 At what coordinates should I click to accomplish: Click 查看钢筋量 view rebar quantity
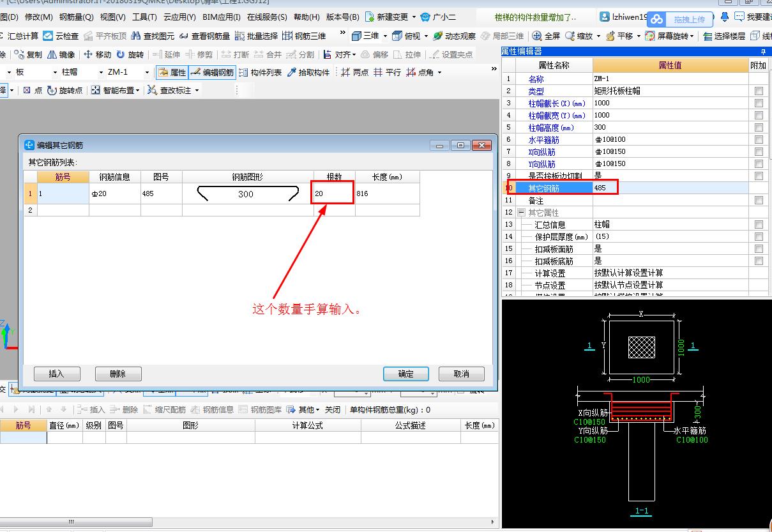205,36
